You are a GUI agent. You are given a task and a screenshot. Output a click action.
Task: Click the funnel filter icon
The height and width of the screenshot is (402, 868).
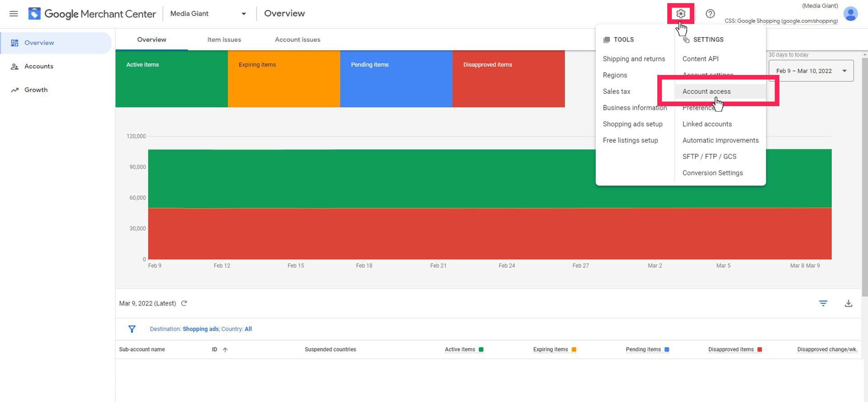pos(132,329)
